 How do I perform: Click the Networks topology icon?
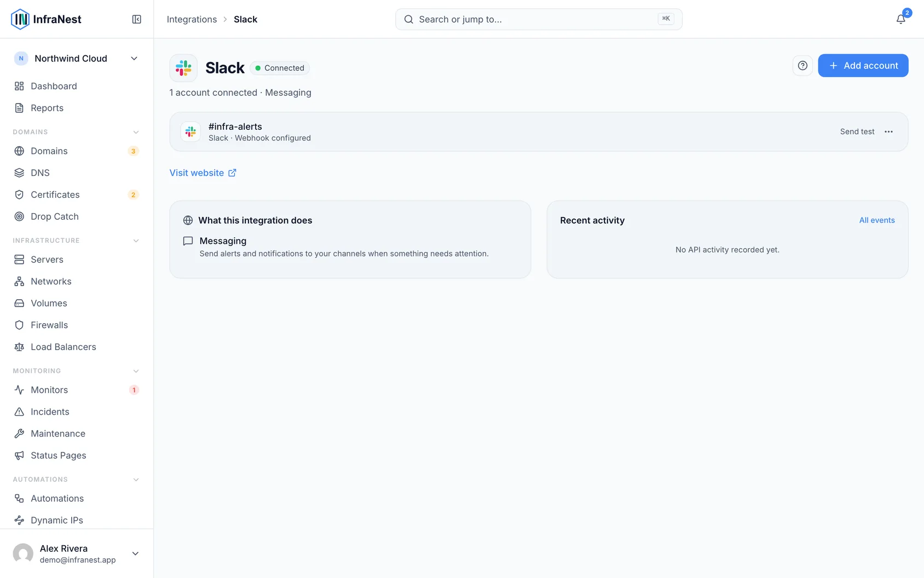coord(19,282)
